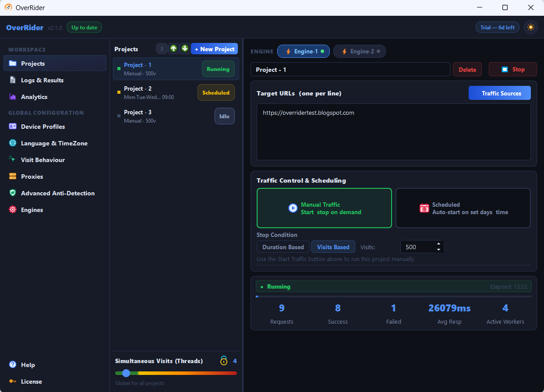Screen dimensions: 544x392
Task: Click the Idle status badge of Project - 3
Action: tap(225, 116)
